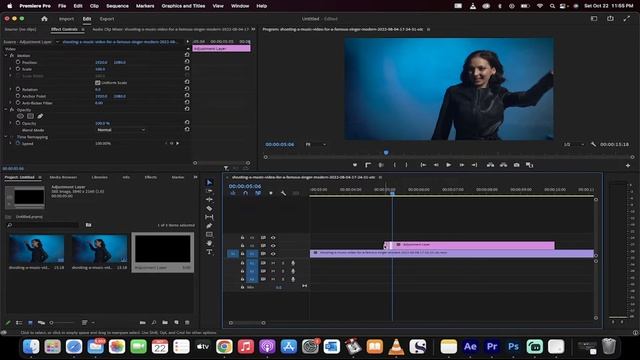
Task: Click New Bin folder icon in project panel
Action: click(165, 322)
